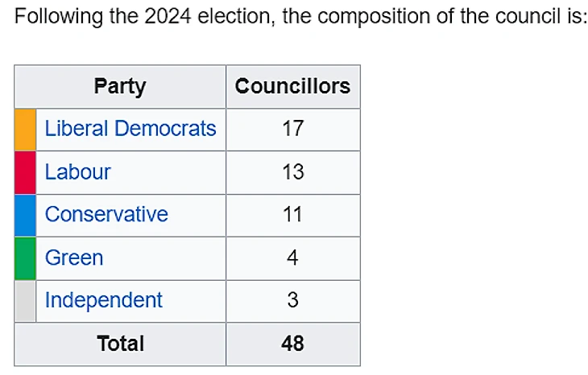Click the red Labour color swatch
The width and height of the screenshot is (588, 375).
point(26,172)
